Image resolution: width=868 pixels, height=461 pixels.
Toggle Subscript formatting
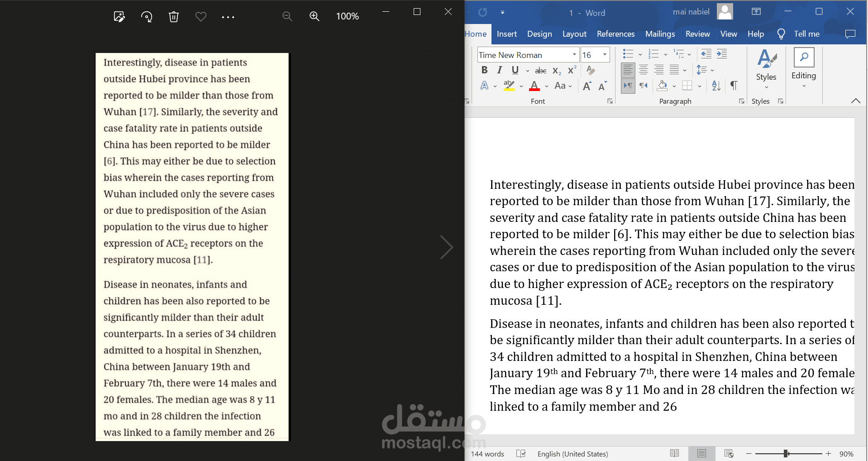click(x=557, y=71)
